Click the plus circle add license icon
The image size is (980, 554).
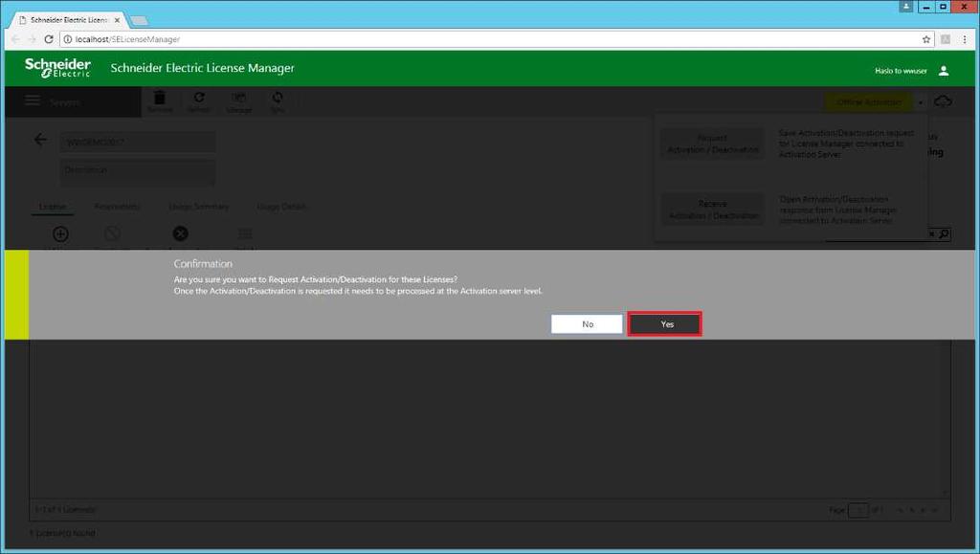pos(60,234)
